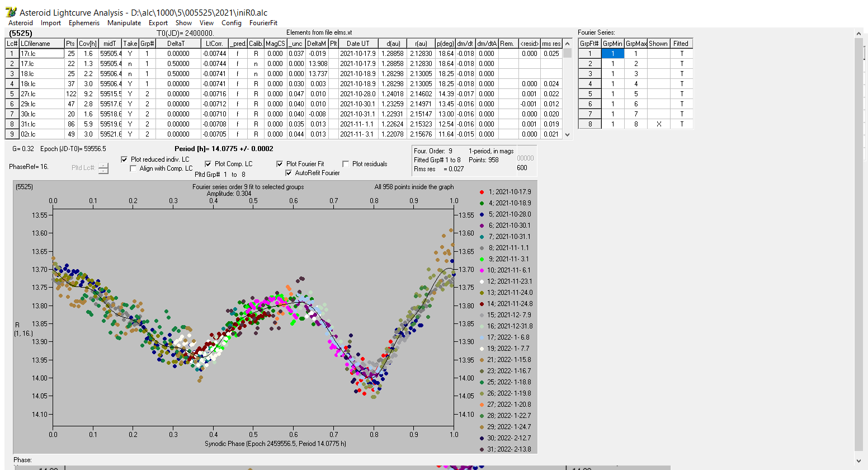Image resolution: width=868 pixels, height=470 pixels.
Task: Click filename cell 27r.lc
Action: pos(41,94)
